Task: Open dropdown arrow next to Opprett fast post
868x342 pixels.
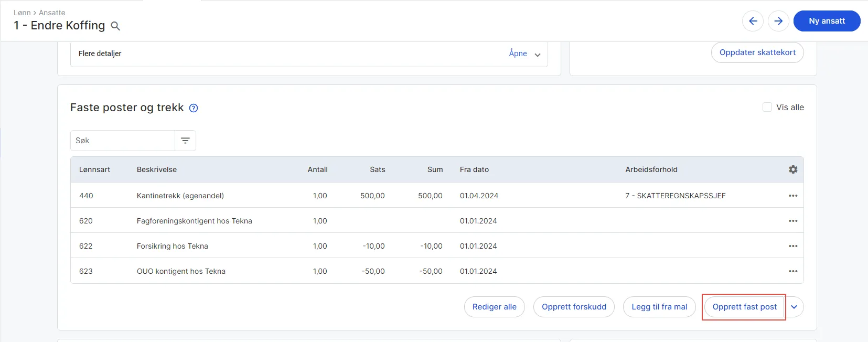Action: (794, 307)
